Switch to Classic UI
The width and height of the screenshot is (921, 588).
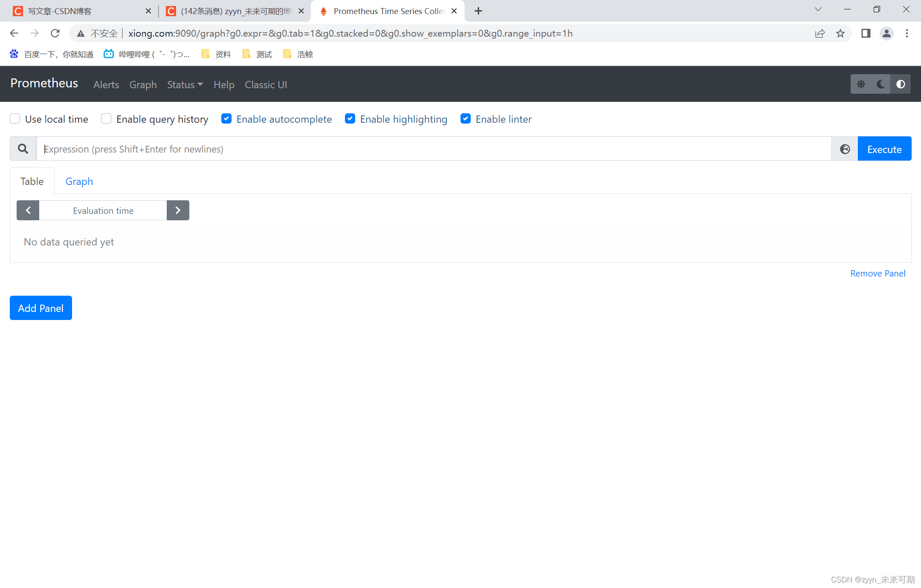pyautogui.click(x=266, y=84)
